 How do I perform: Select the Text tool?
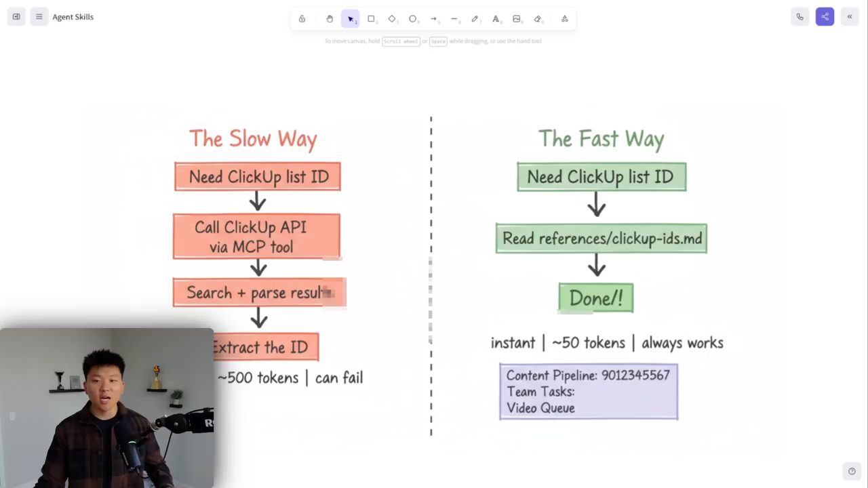pos(496,19)
